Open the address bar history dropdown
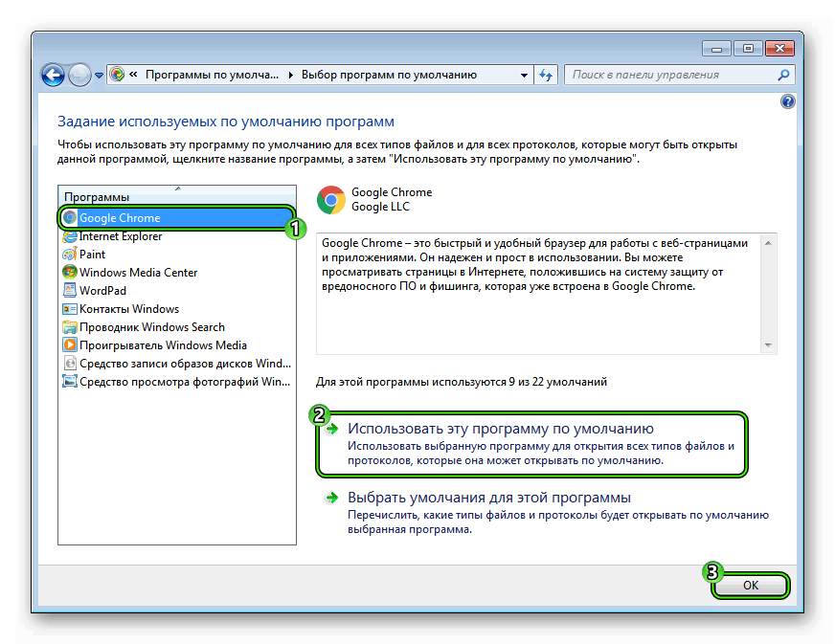Screen dimensions: 835x644 (524, 75)
